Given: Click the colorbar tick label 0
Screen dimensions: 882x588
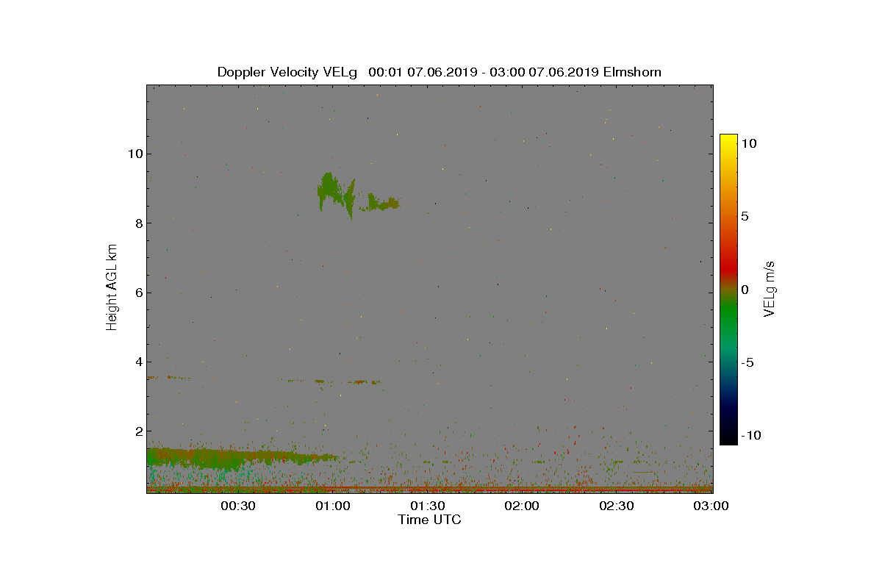Looking at the screenshot, I should 745,290.
